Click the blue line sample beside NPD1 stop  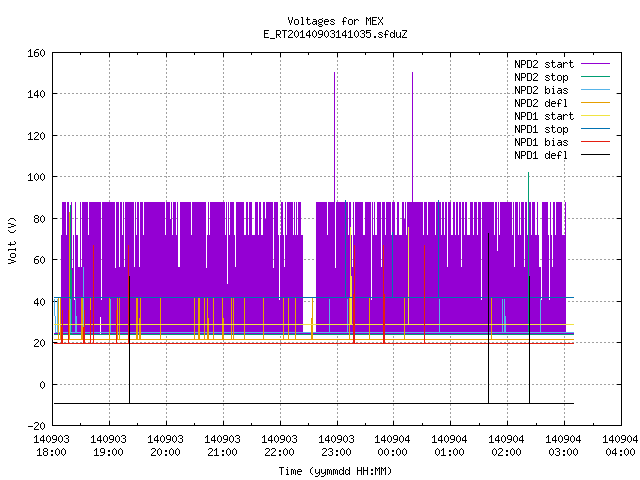pos(595,129)
